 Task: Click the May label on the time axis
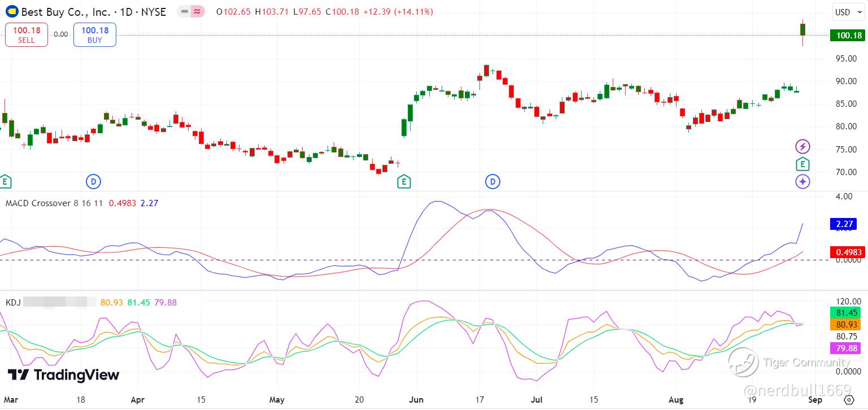click(x=277, y=400)
